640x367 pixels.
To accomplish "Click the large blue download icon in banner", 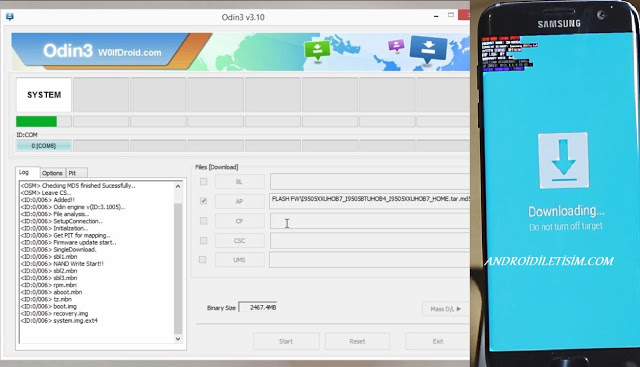I will [x=428, y=49].
